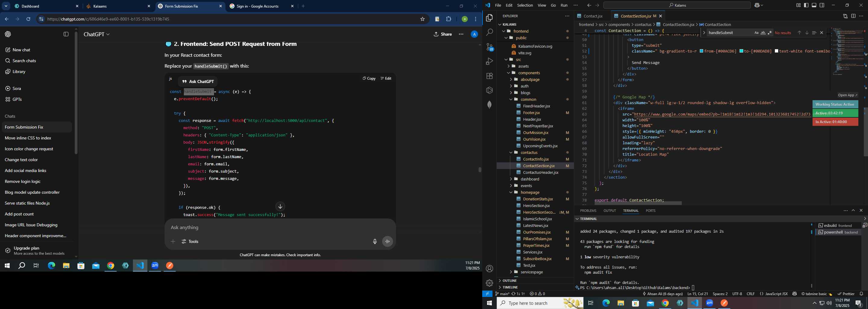The image size is (868, 309).
Task: Collapse the contactus folder
Action: click(x=511, y=152)
